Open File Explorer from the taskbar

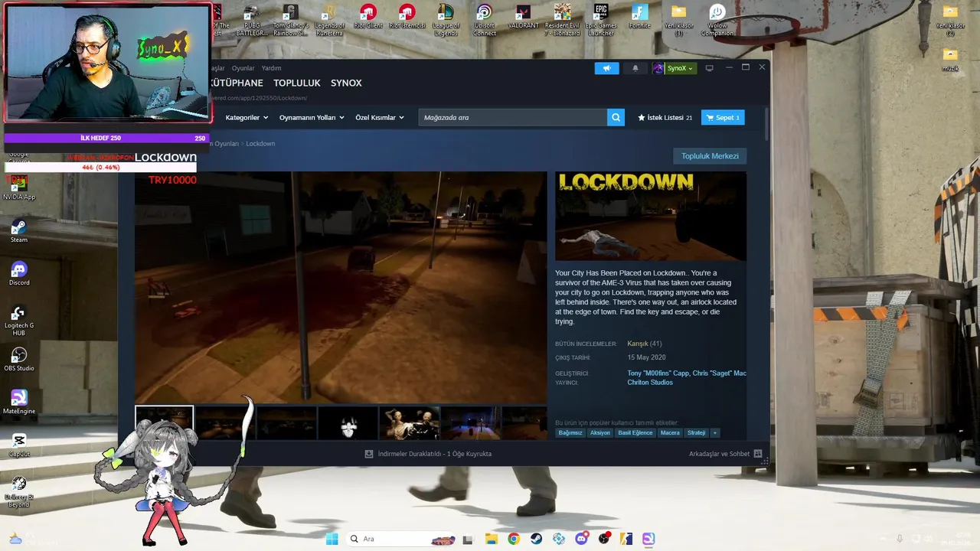491,539
